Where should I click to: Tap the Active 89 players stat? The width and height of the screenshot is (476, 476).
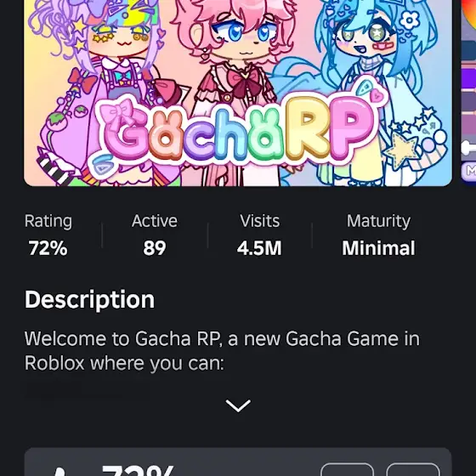click(x=155, y=235)
